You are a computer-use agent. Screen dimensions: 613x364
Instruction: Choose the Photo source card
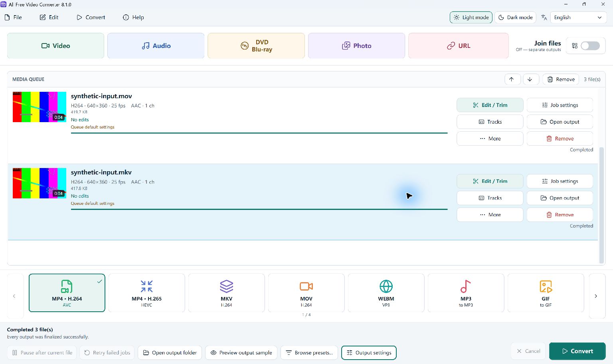point(356,45)
